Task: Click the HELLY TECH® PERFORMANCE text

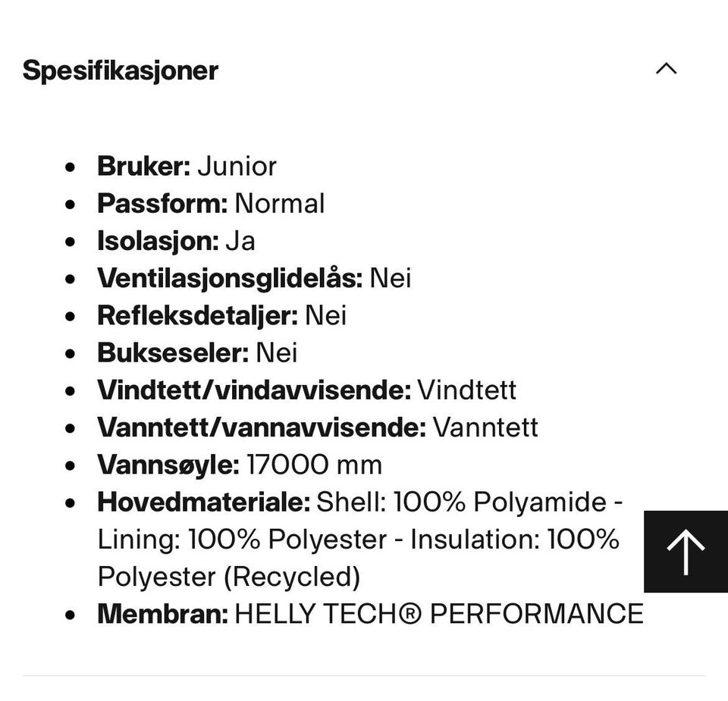Action: (x=438, y=613)
